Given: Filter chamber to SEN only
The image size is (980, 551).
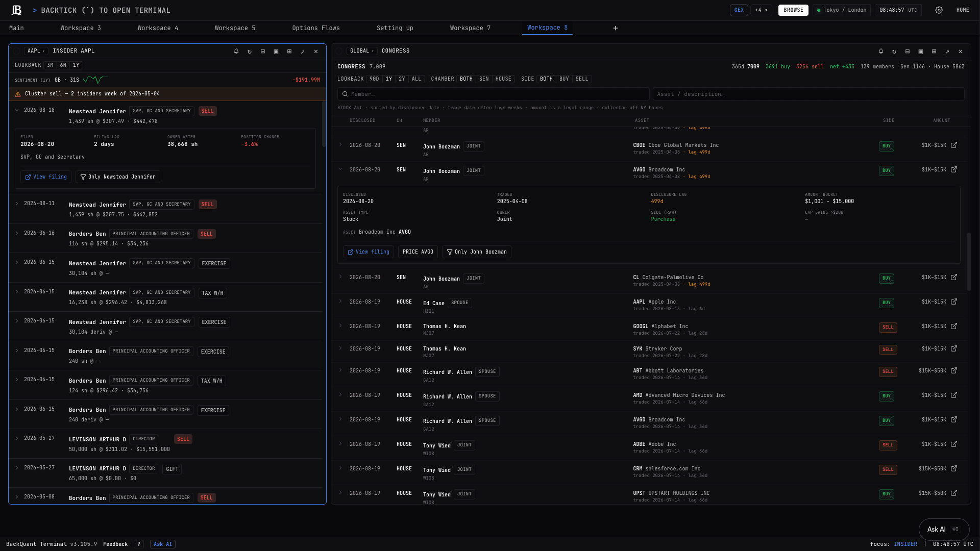Looking at the screenshot, I should coord(484,79).
